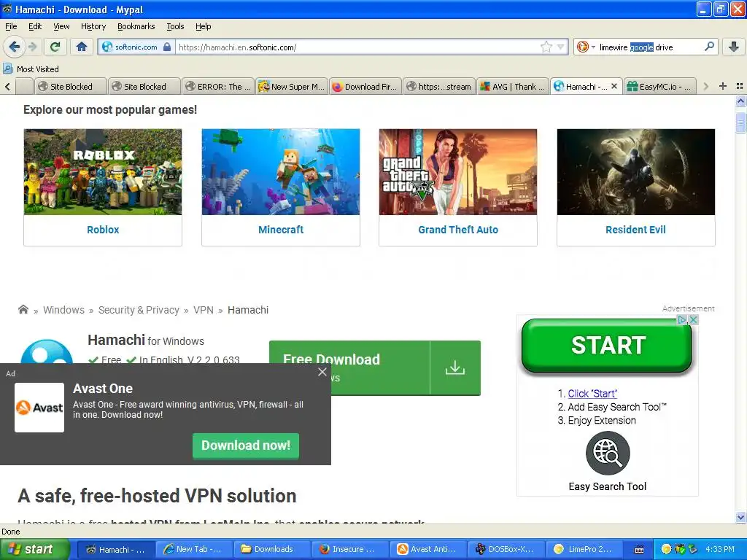Switch to the EasyMC.io tab
The height and width of the screenshot is (560, 747).
659,86
